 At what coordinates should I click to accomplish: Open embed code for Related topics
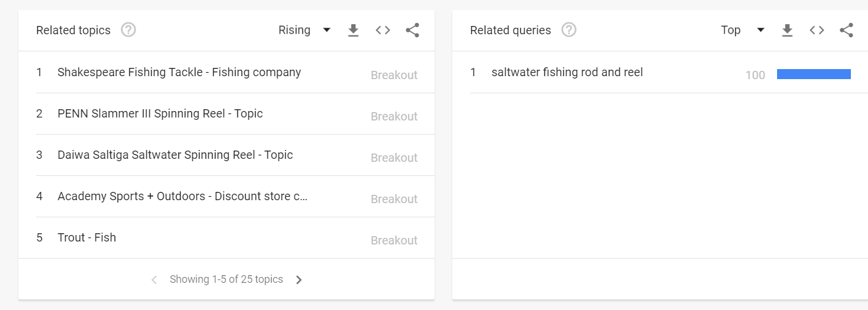pos(383,30)
